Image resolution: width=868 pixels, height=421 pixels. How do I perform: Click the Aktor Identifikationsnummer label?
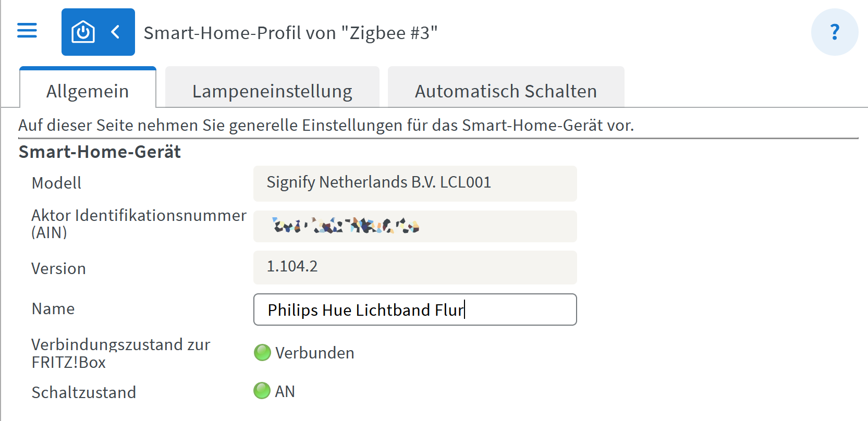[x=139, y=223]
